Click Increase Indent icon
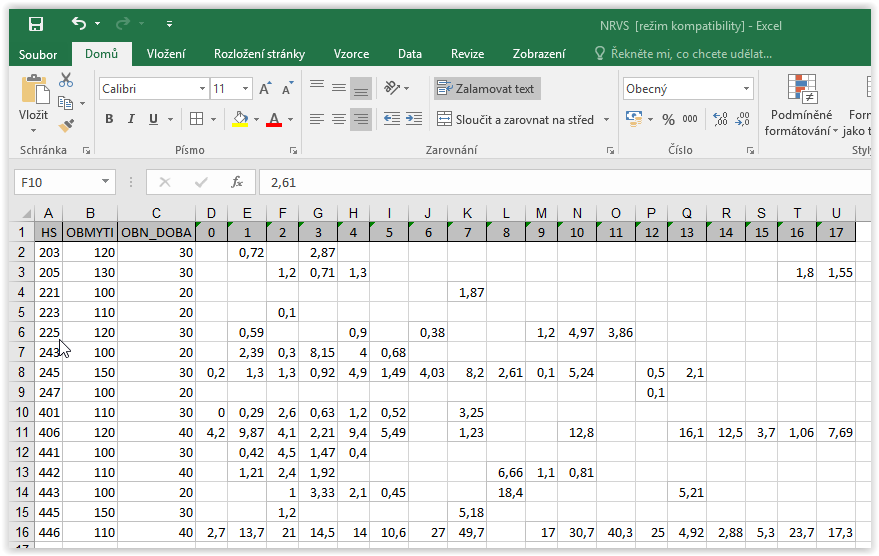 coord(414,119)
